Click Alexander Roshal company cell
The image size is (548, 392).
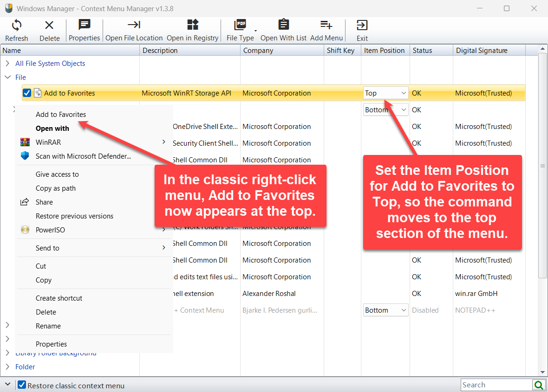[x=269, y=294]
